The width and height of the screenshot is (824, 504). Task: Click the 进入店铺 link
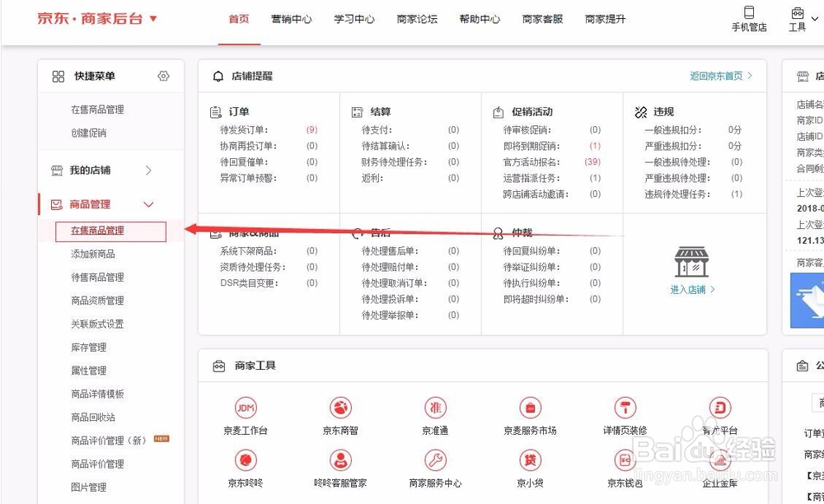coord(692,289)
